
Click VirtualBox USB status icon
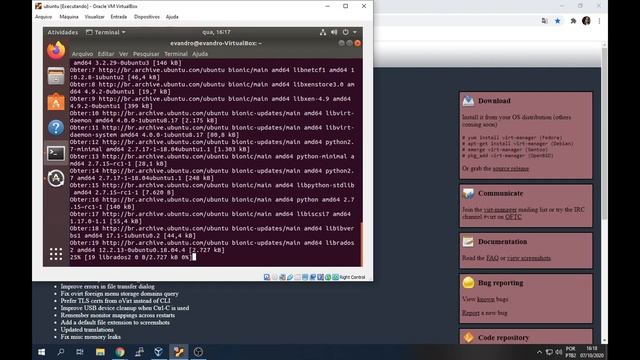tap(290, 277)
